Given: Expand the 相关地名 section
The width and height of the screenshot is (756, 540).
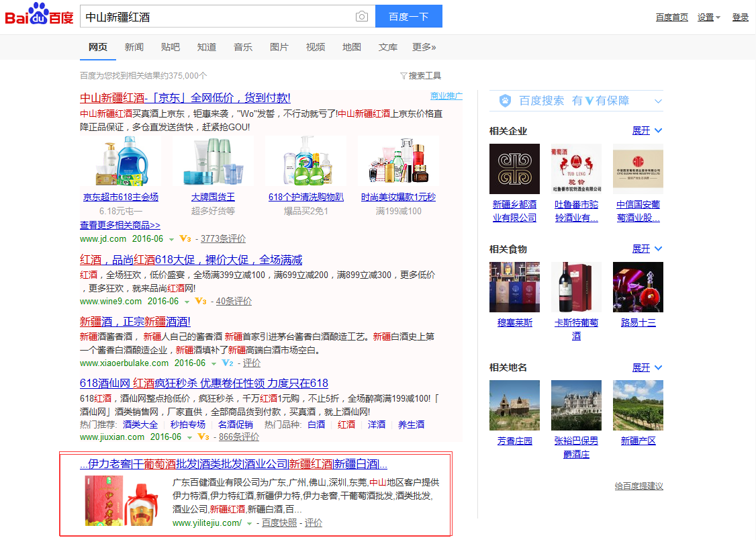Looking at the screenshot, I should point(647,367).
